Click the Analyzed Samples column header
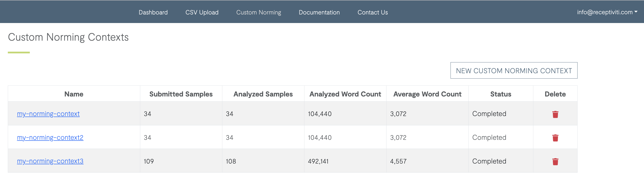Viewport: 644px width, 190px height. tap(263, 94)
